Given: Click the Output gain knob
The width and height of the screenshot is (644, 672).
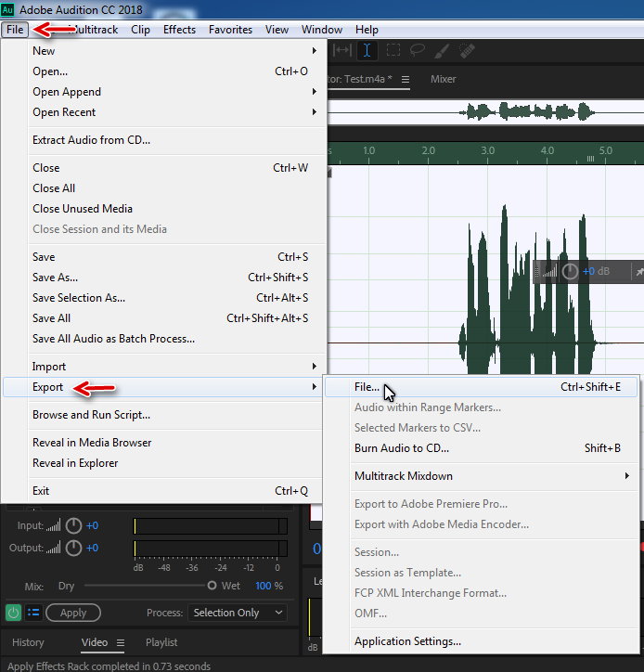Looking at the screenshot, I should (x=74, y=548).
